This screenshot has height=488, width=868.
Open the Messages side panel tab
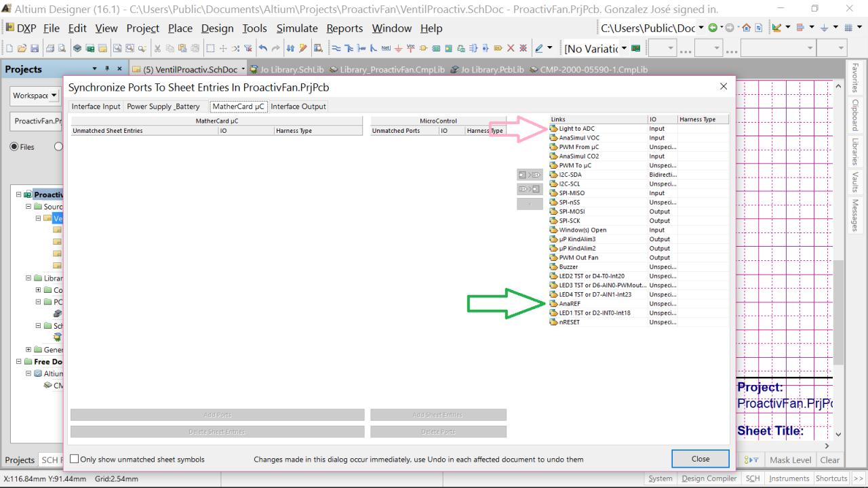855,215
